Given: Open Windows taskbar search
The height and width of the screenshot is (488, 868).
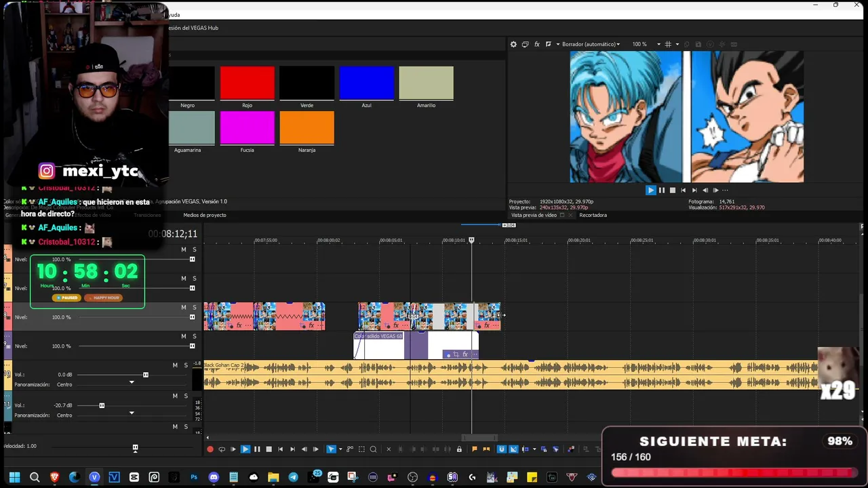Looking at the screenshot, I should click(x=35, y=477).
